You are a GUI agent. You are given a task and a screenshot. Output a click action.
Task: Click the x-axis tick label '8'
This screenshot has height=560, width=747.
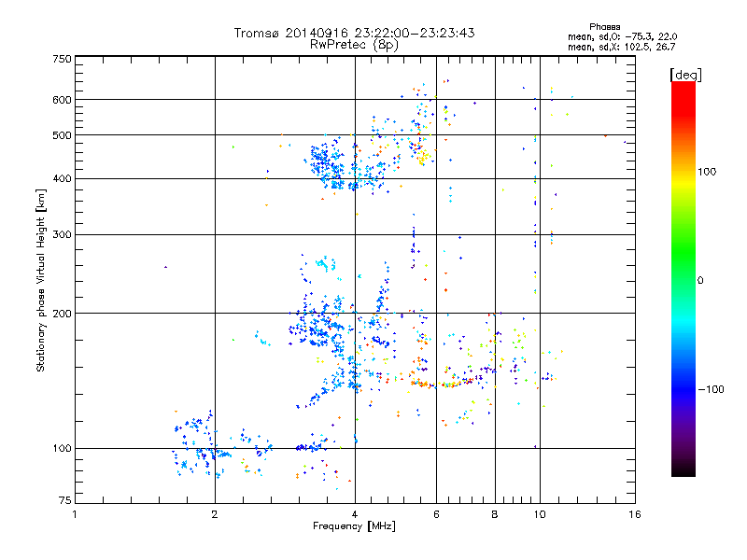click(495, 514)
